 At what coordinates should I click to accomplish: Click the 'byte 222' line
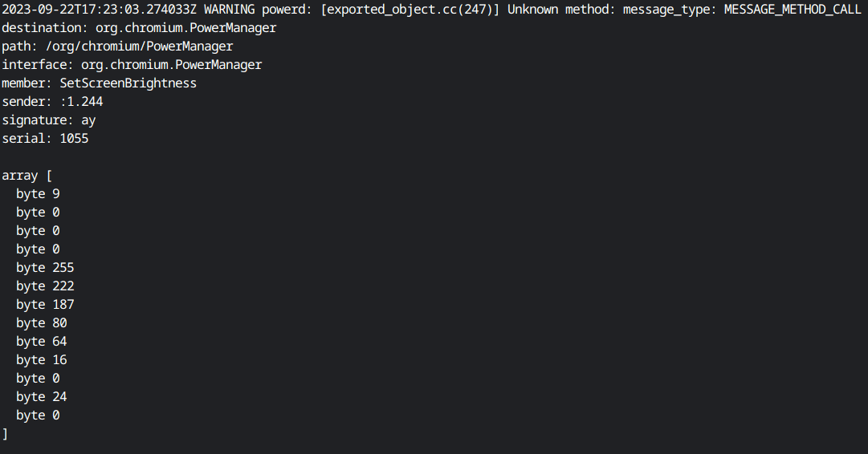(45, 286)
